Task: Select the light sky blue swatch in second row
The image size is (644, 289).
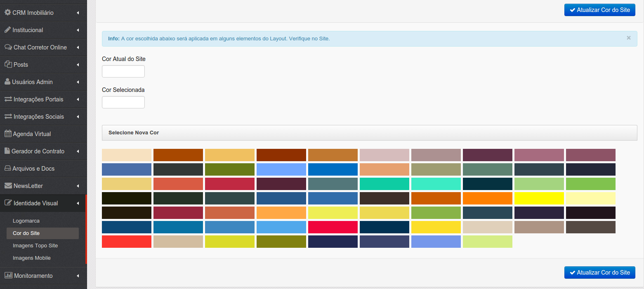Action: tap(281, 169)
